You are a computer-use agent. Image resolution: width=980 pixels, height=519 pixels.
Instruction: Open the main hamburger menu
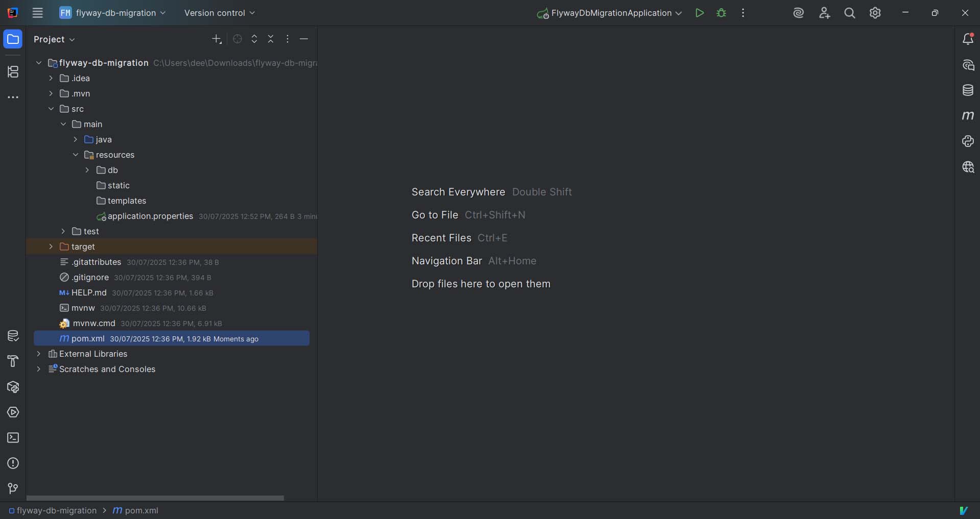pyautogui.click(x=38, y=13)
